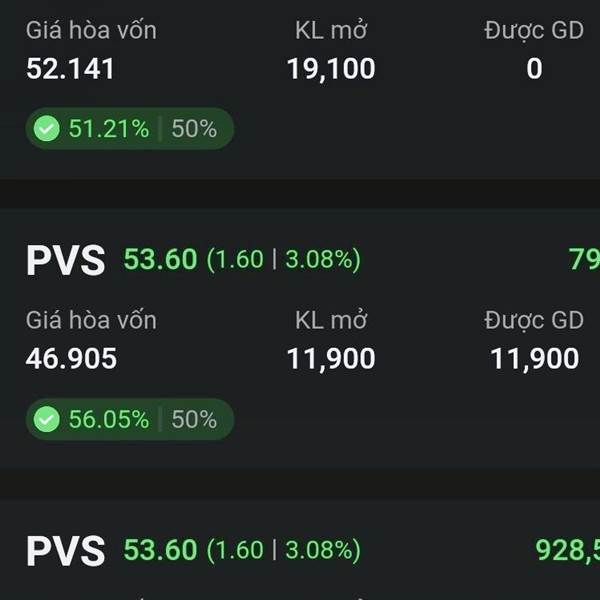Select open volume value 11,900
This screenshot has width=600, height=600.
[331, 359]
